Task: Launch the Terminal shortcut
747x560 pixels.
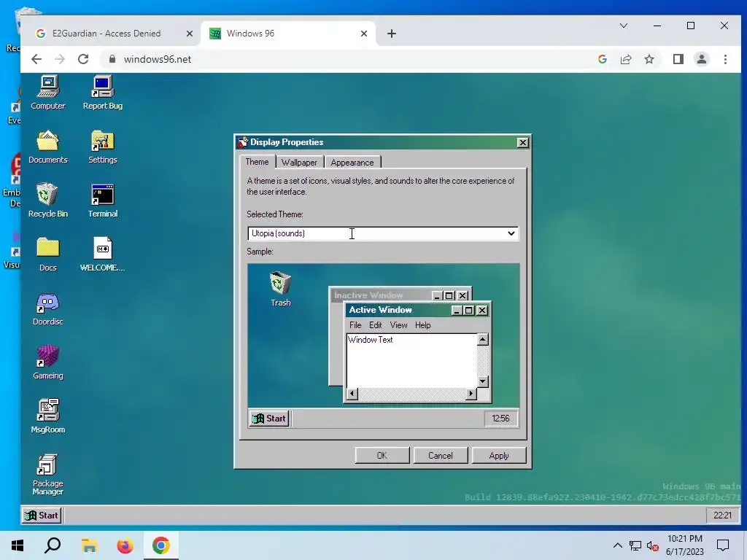Action: pyautogui.click(x=102, y=201)
